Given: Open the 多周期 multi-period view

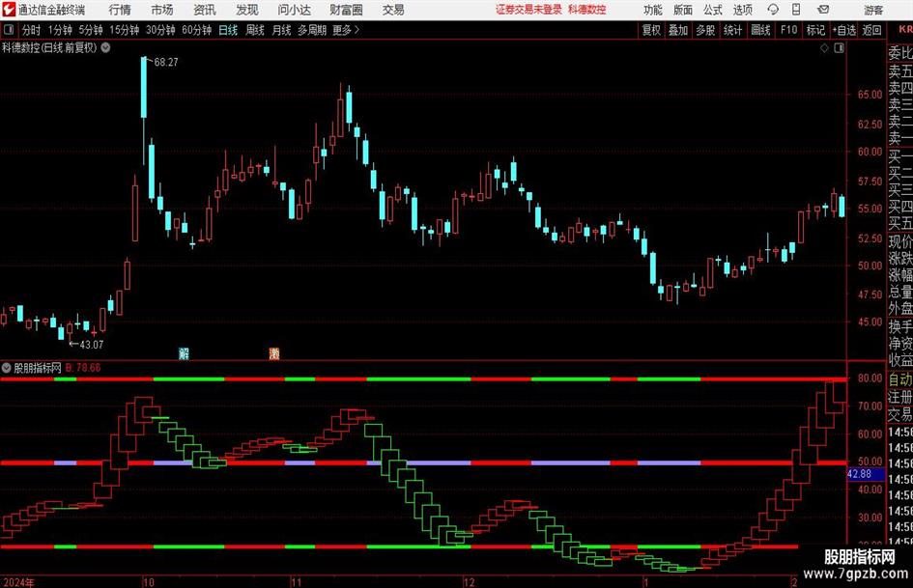Looking at the screenshot, I should point(312,30).
